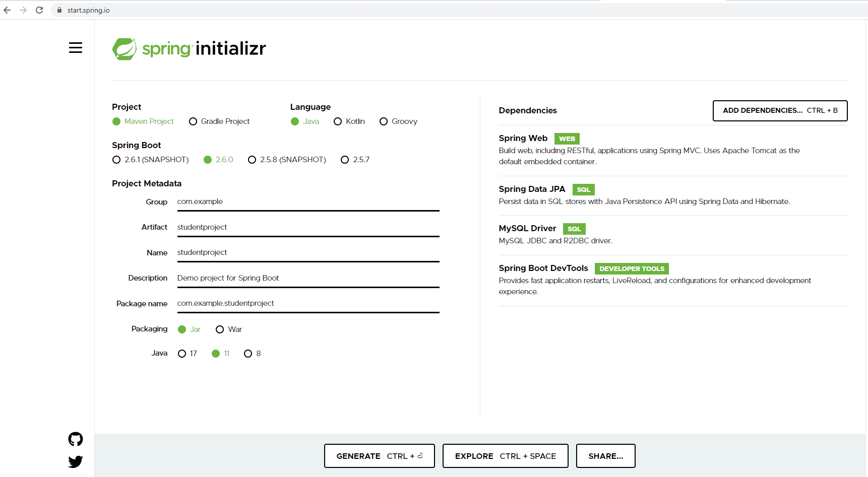Open the hamburger menu

click(x=76, y=48)
